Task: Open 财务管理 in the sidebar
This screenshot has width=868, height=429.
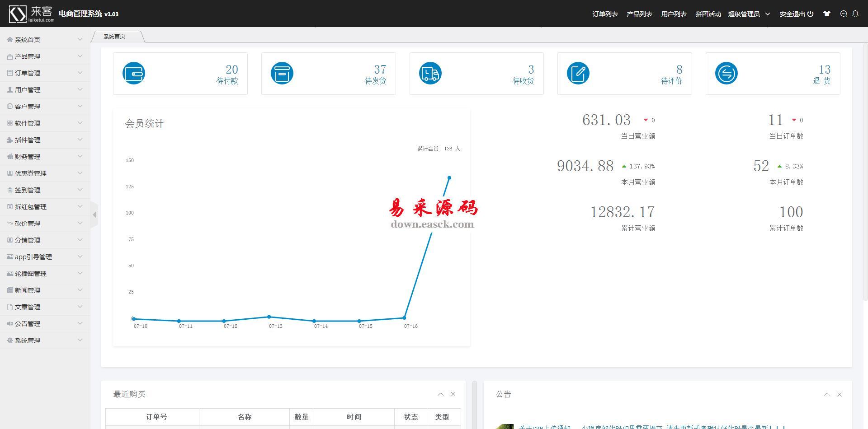Action: coord(45,157)
